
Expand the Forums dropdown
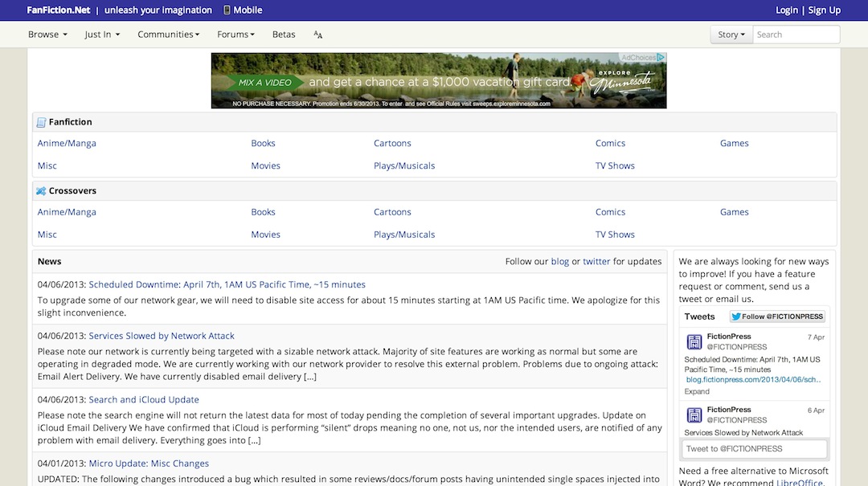(x=235, y=35)
